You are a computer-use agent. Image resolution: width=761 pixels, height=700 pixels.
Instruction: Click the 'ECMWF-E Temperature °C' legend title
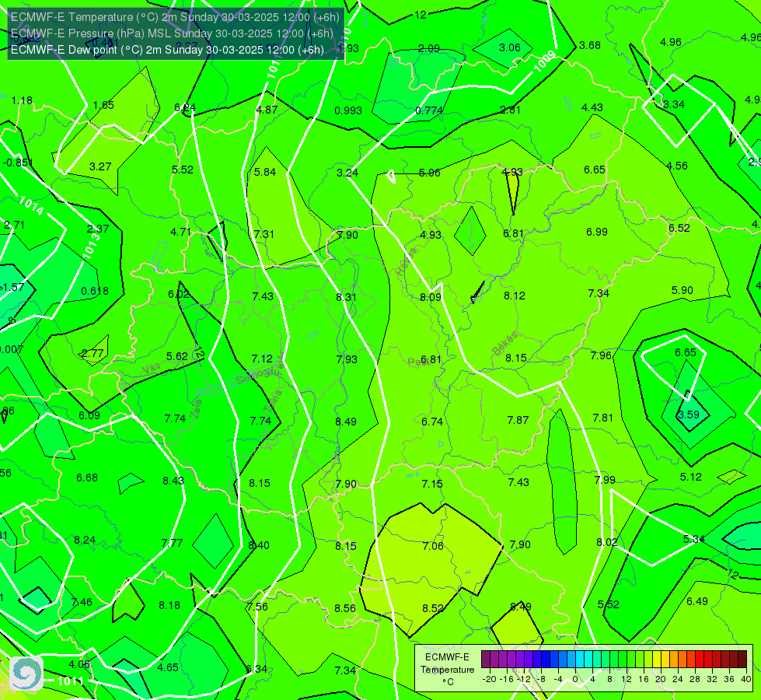point(447,670)
